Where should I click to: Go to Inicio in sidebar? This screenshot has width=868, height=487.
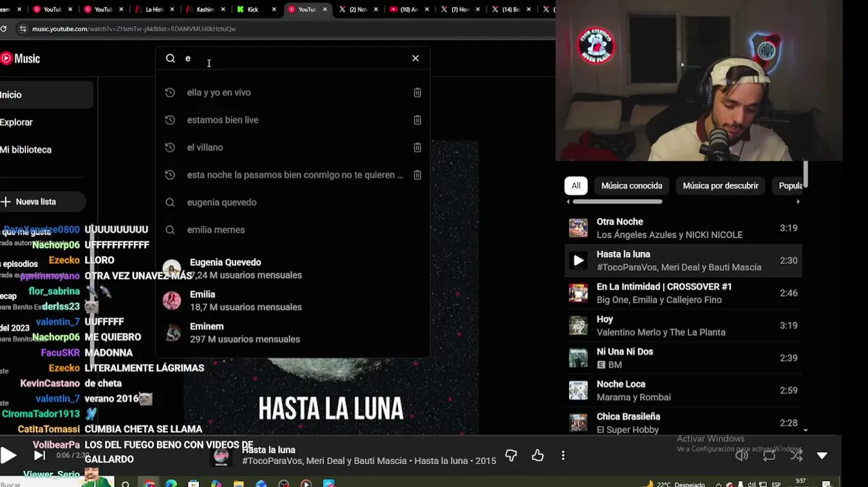(45, 95)
